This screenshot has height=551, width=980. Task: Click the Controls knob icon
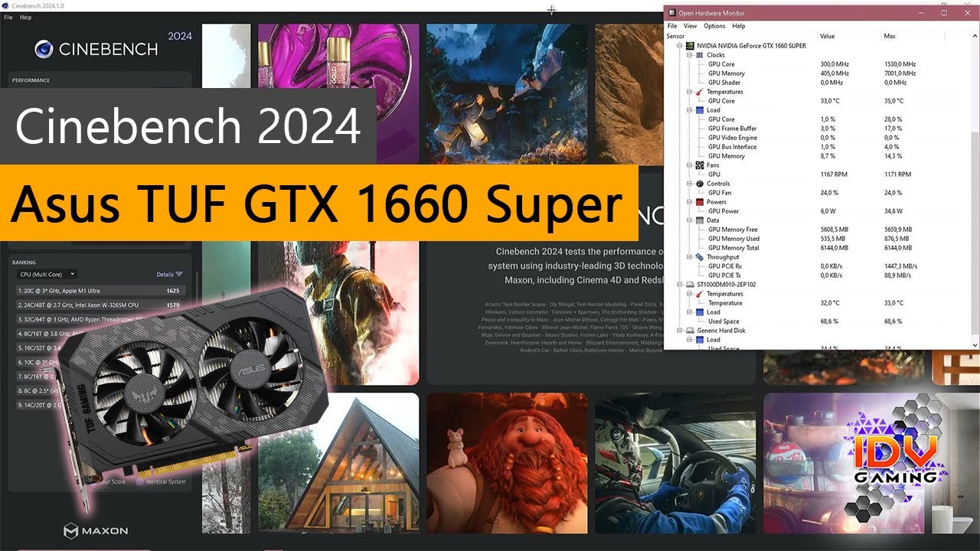tap(700, 184)
